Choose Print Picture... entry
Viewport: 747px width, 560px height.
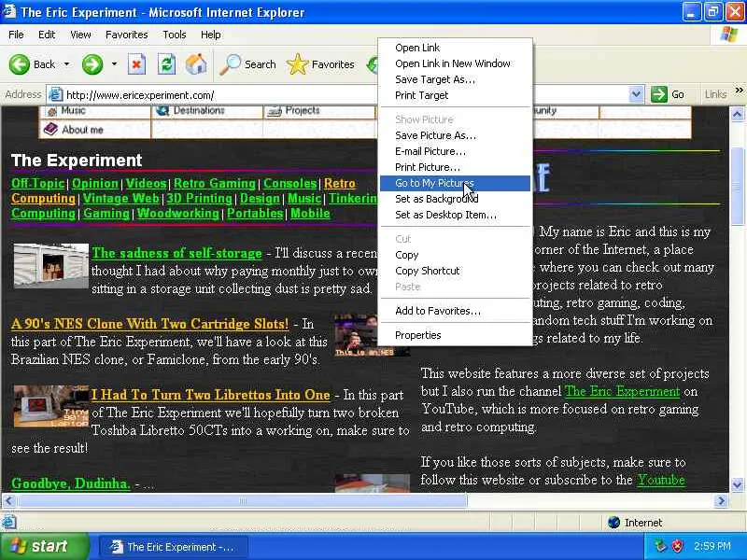pyautogui.click(x=455, y=167)
